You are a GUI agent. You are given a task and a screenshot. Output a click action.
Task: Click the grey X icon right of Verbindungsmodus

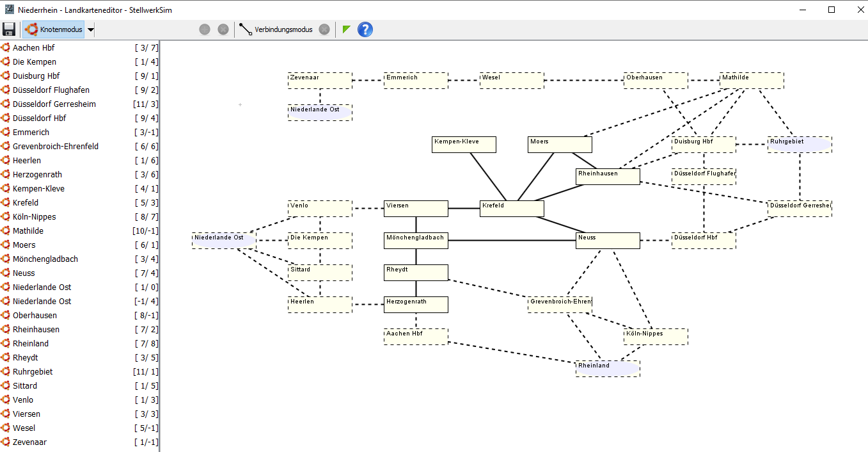(324, 29)
